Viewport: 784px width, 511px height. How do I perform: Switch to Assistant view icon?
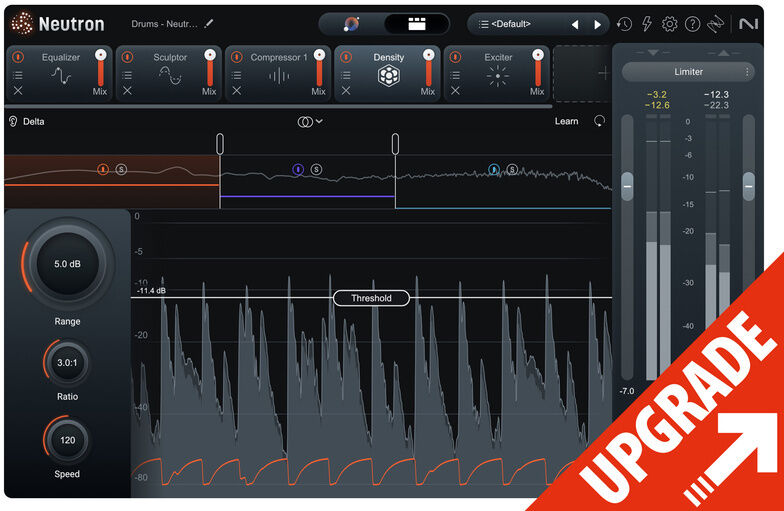coord(352,24)
